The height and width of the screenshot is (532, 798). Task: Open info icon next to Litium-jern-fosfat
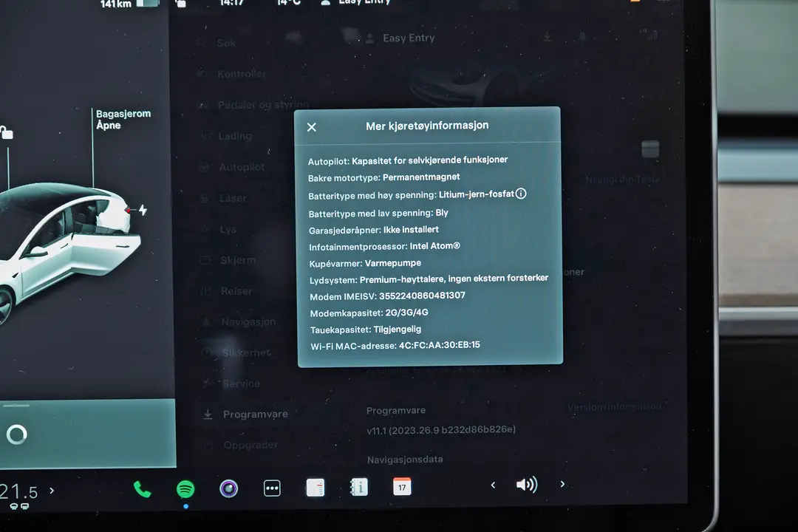[521, 194]
